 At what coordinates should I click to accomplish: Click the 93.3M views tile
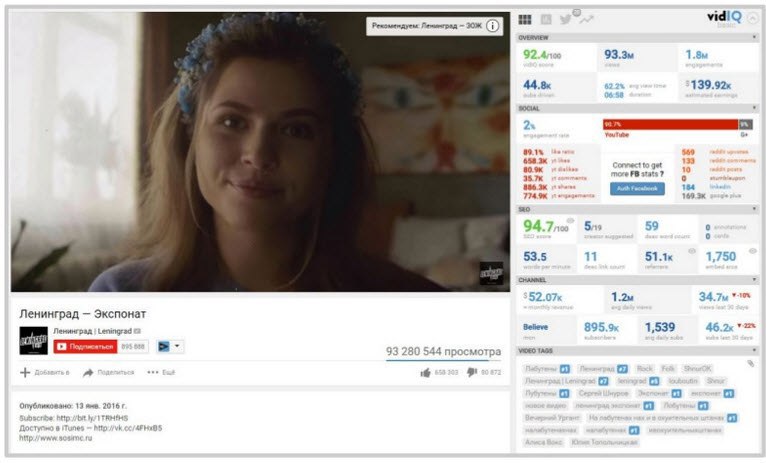pos(637,58)
